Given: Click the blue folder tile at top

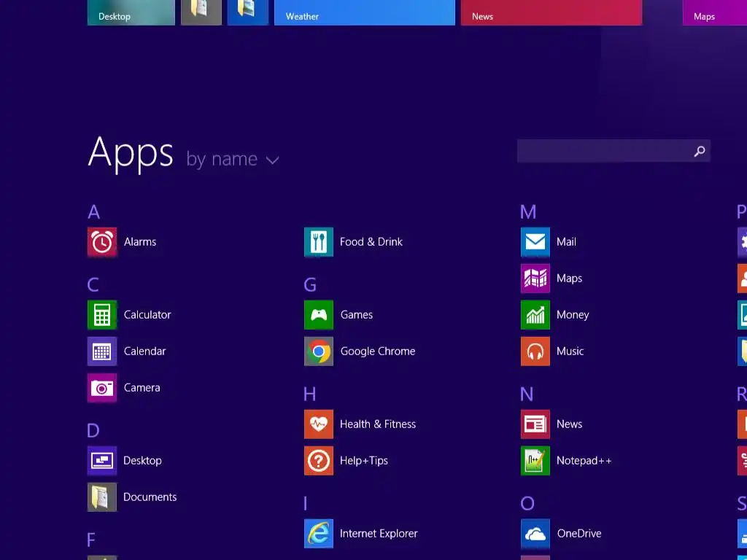Looking at the screenshot, I should pyautogui.click(x=248, y=12).
